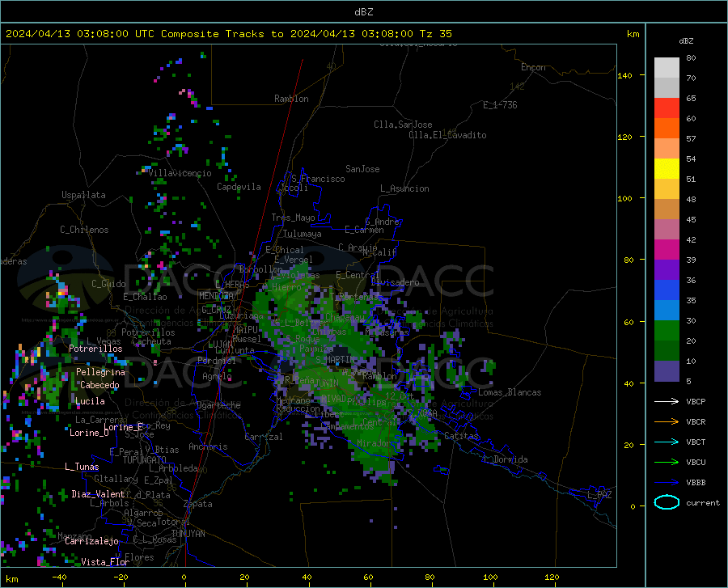Click the Capdevila place label
Screen dimensions: 728x588
tap(239, 187)
